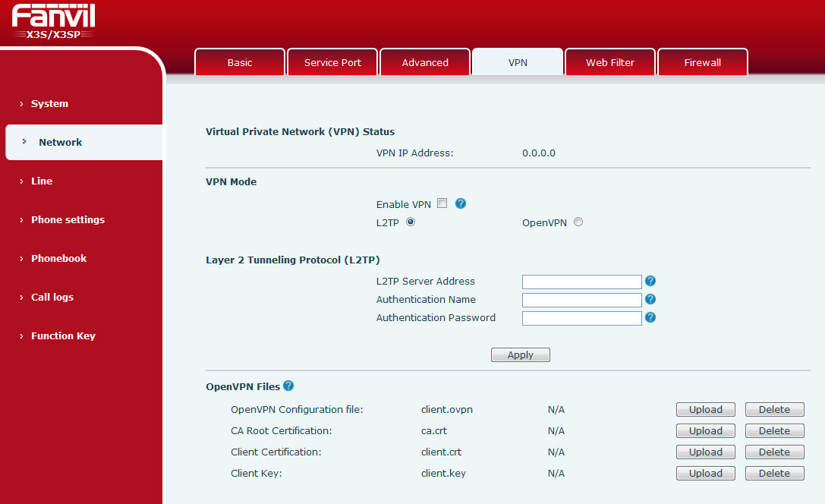The image size is (825, 504).
Task: Switch to the Firewall tab
Action: pyautogui.click(x=702, y=62)
